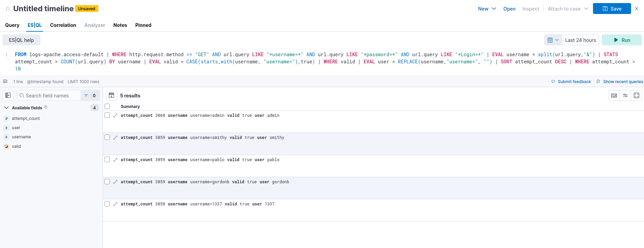This screenshot has width=644, height=248.
Task: Click the timeline icon next to 5 results
Action: pos(112,95)
